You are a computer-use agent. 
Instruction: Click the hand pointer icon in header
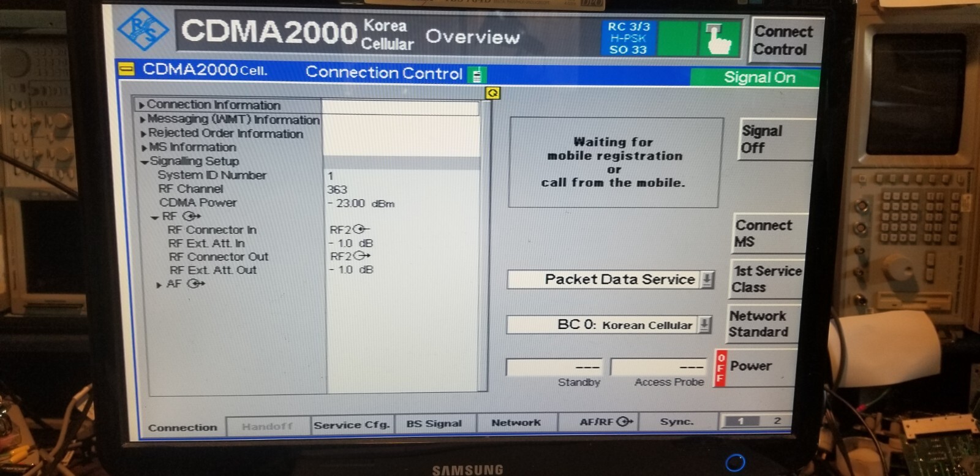[x=718, y=38]
